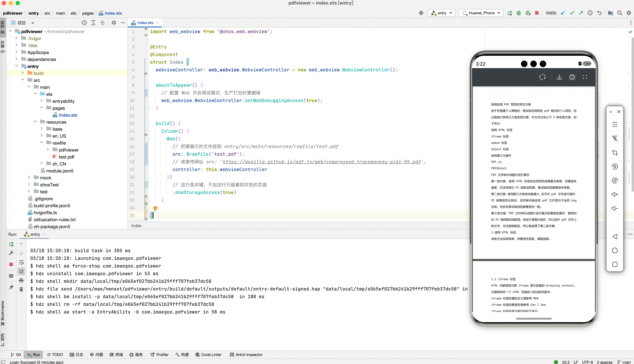Open the tracemonkey PDF URL link

pyautogui.click(x=322, y=162)
